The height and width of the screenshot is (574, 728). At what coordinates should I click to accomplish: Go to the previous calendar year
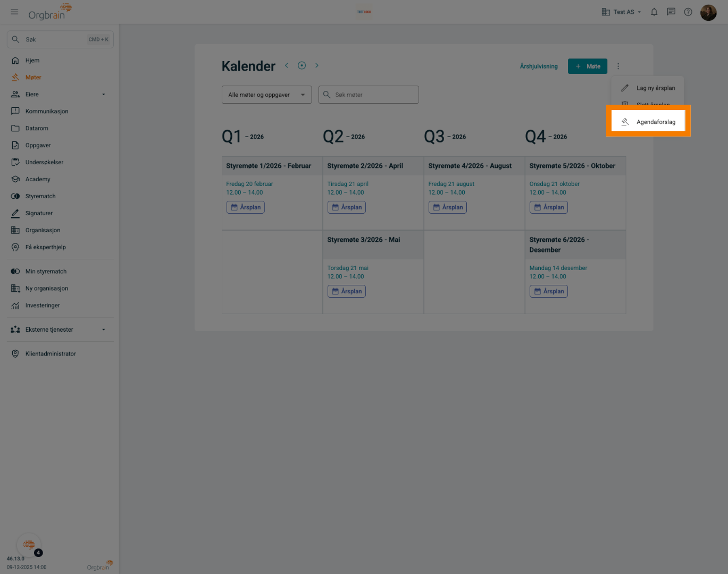point(287,65)
